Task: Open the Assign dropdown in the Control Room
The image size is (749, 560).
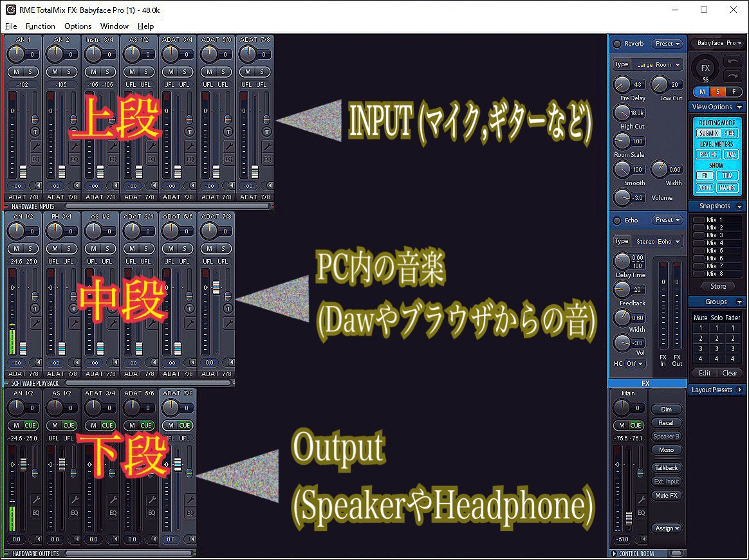Action: click(x=667, y=528)
